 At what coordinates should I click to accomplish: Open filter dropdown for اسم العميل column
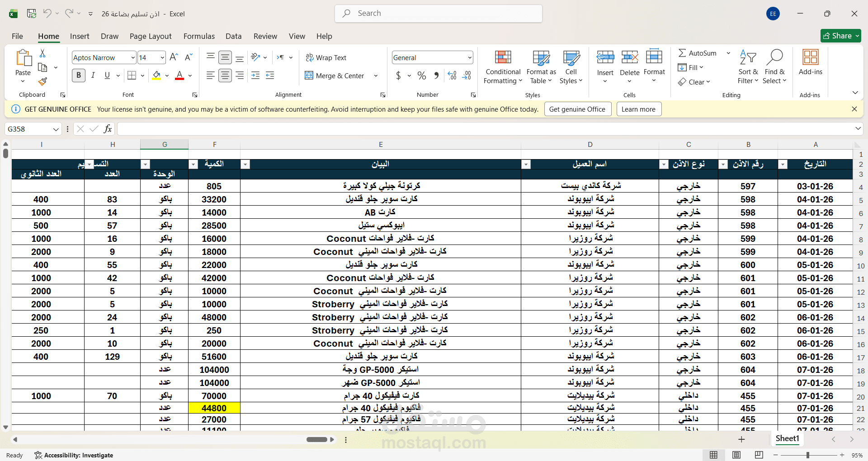[x=526, y=165]
